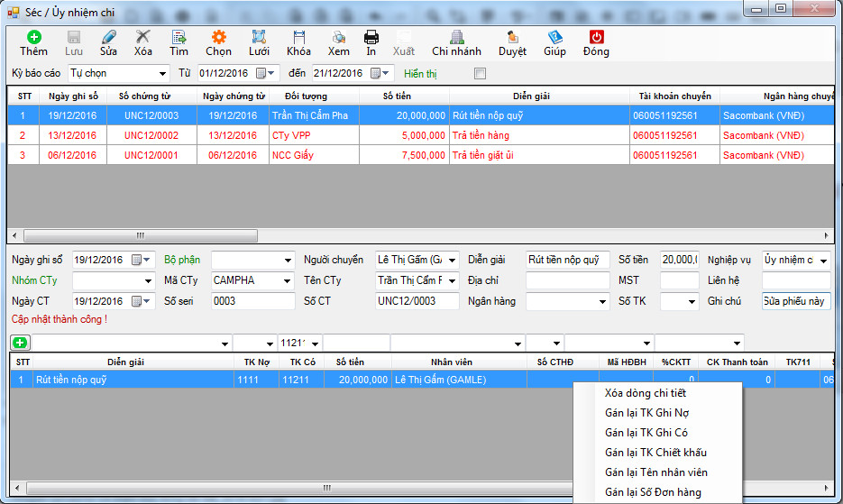This screenshot has width=843, height=504.
Task: Click the Lưới (grid) toolbar icon
Action: pyautogui.click(x=259, y=37)
